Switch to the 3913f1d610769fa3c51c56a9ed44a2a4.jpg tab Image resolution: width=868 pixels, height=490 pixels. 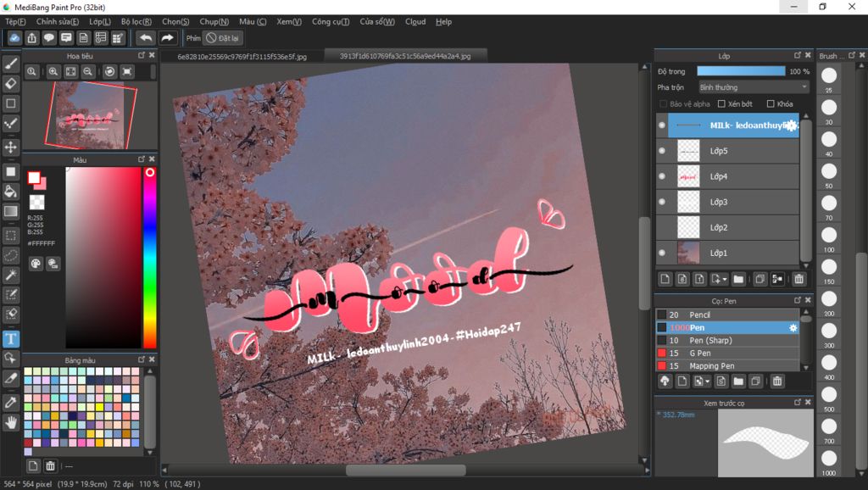405,56
